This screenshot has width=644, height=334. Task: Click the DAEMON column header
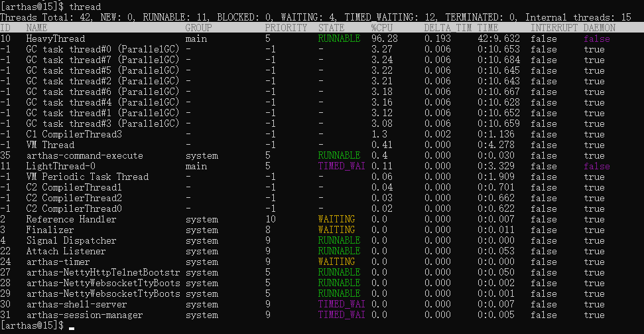coord(600,28)
